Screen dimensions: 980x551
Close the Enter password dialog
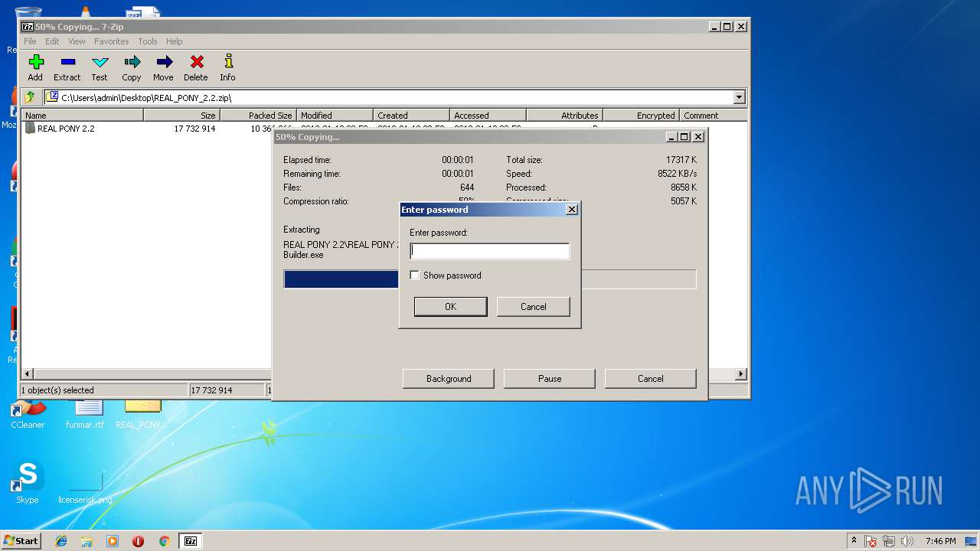point(571,210)
